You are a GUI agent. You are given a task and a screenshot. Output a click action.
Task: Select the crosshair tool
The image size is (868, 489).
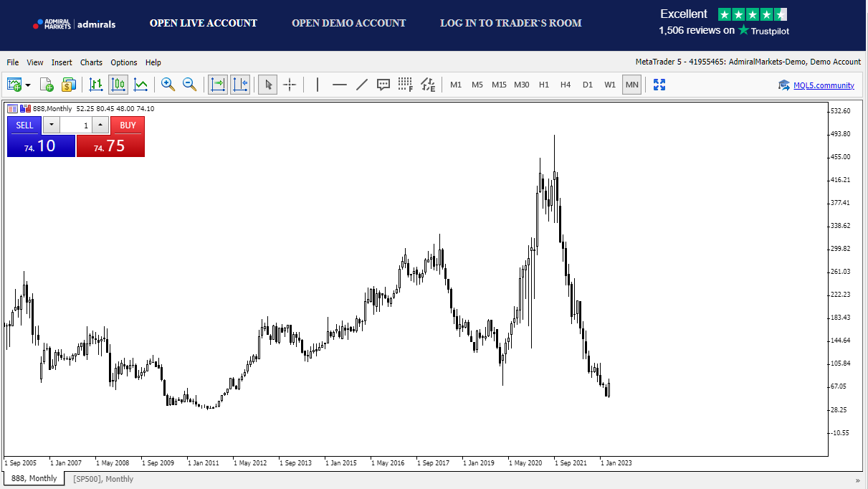(290, 85)
